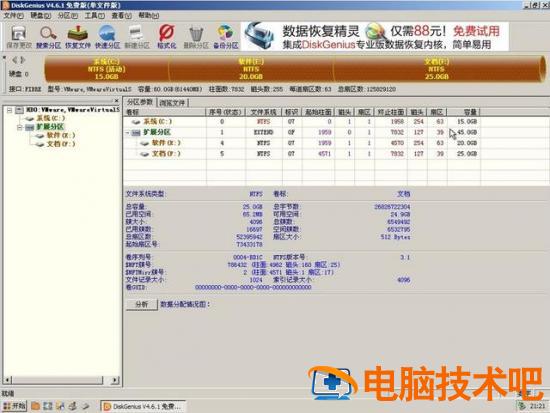Switch to the 分区参数 tab
This screenshot has width=550, height=413.
(140, 102)
